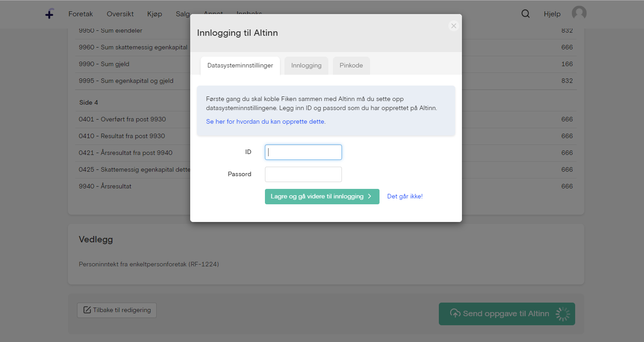Open the 'Se her for hvordan' link
Screen dimensions: 644x342
point(266,121)
